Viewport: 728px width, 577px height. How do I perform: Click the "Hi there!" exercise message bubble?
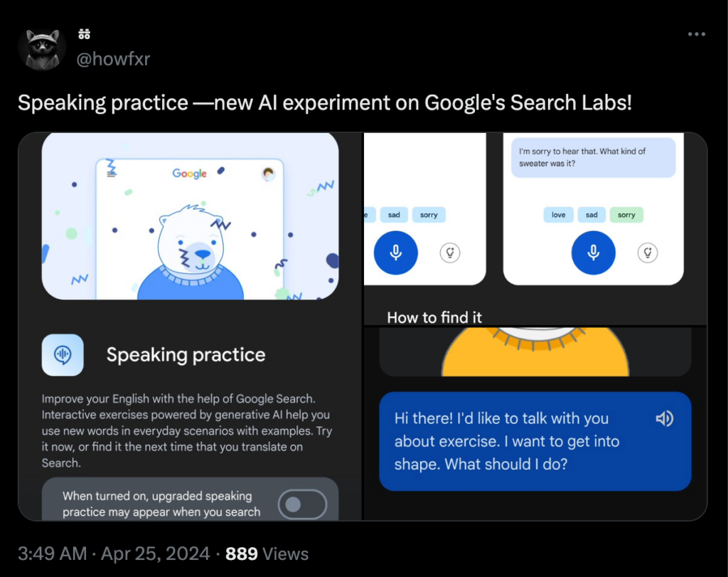[x=535, y=441]
